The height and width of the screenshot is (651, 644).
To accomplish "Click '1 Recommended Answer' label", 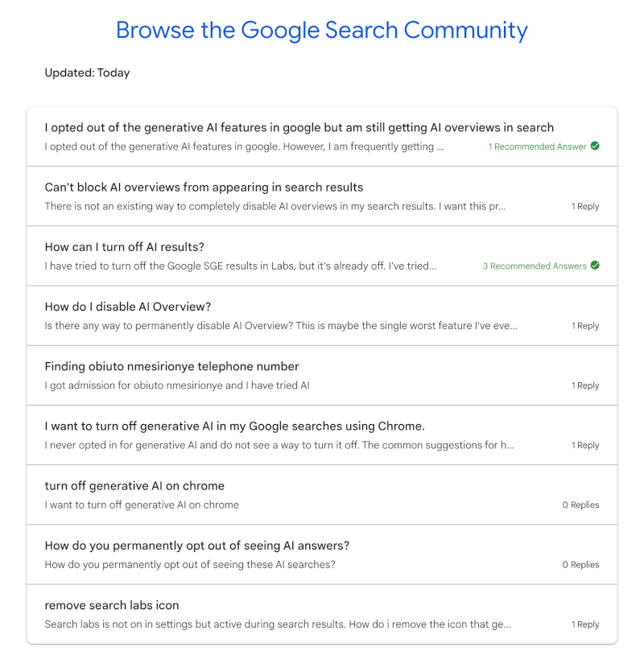I will (537, 146).
